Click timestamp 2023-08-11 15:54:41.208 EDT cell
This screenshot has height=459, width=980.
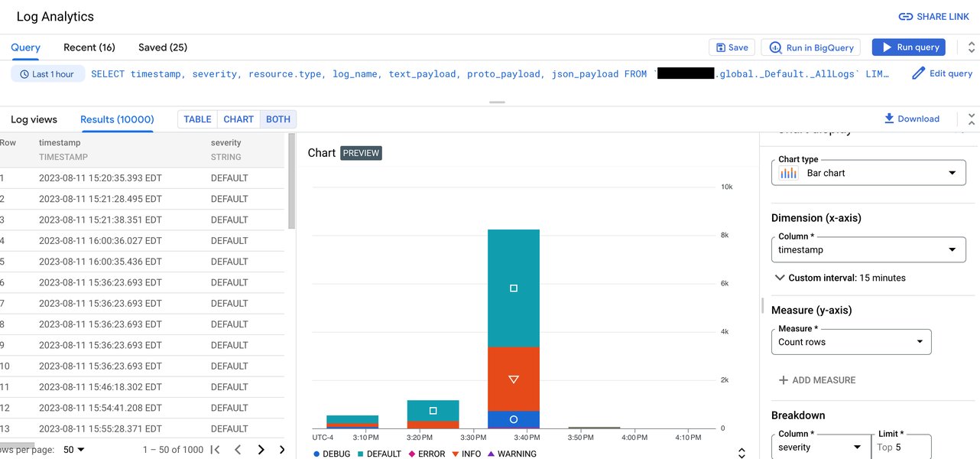point(100,408)
